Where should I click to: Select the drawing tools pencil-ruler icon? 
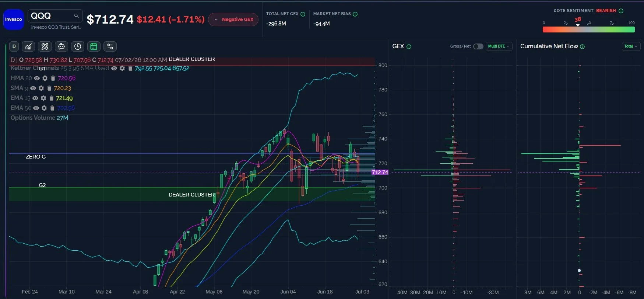[x=45, y=46]
